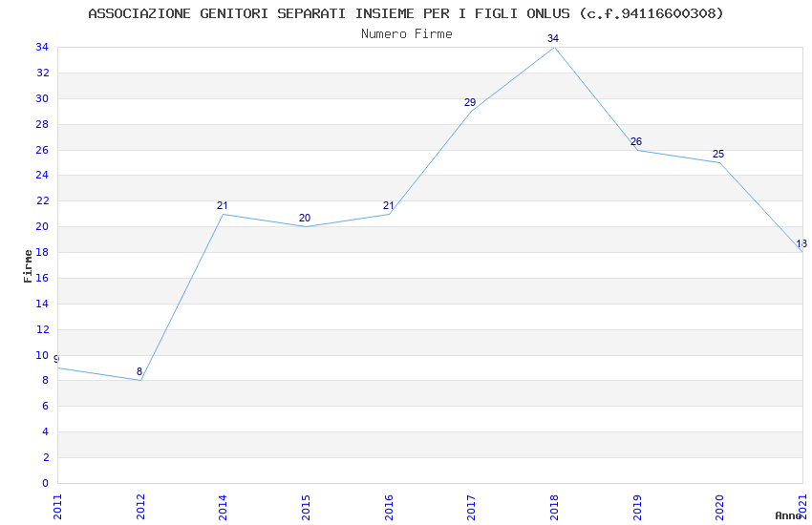Screen dimensions: 812x525
Task: Click the y-axis tick value 34
Action: click(42, 47)
